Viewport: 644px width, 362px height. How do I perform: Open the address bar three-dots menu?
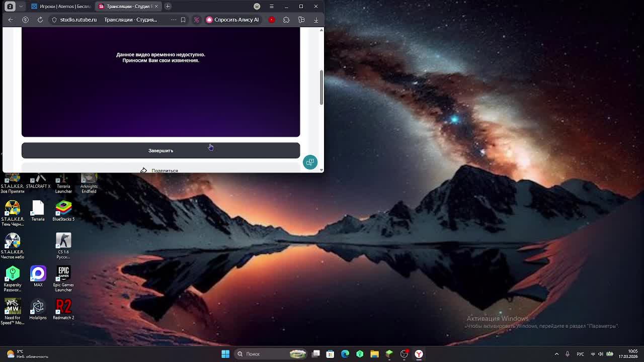(174, 20)
